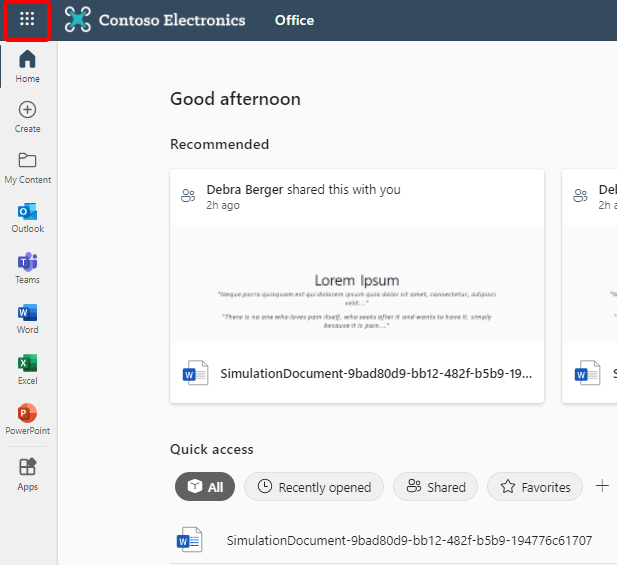Viewport: 617px width, 565px height.
Task: Launch Teams from the sidebar
Action: pyautogui.click(x=28, y=268)
